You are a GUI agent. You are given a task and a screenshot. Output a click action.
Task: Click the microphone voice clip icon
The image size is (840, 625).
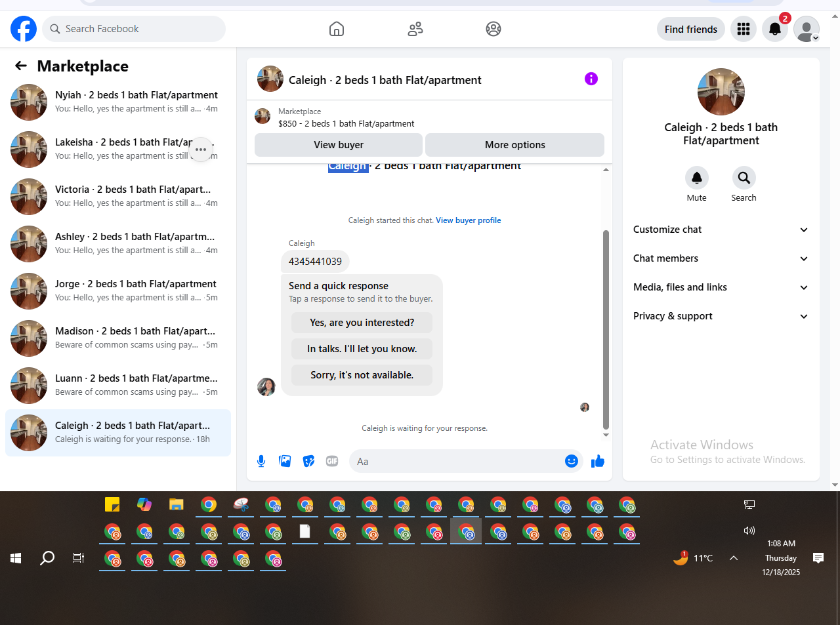pos(261,461)
